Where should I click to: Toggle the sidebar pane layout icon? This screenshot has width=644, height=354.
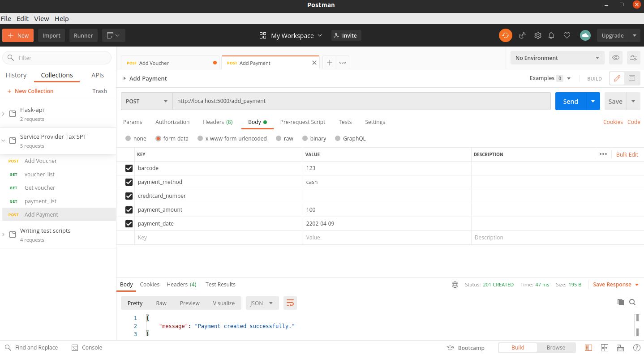tap(588, 348)
